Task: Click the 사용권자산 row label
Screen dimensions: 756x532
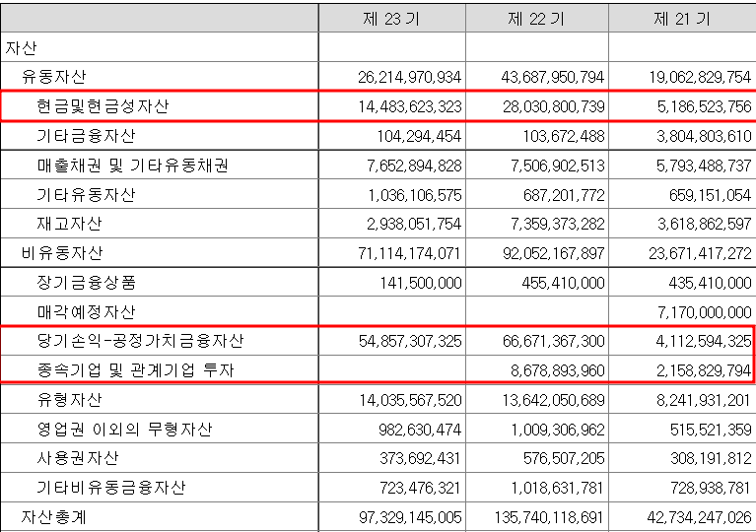Action: [x=78, y=458]
